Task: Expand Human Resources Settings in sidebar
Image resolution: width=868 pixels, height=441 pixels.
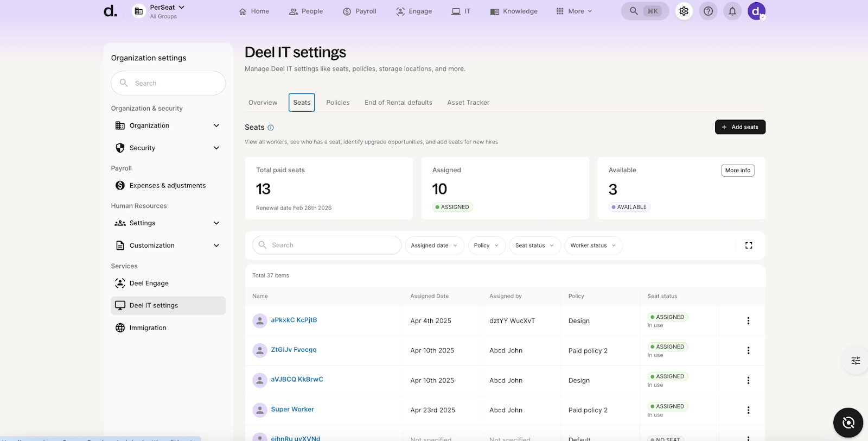Action: click(x=168, y=223)
